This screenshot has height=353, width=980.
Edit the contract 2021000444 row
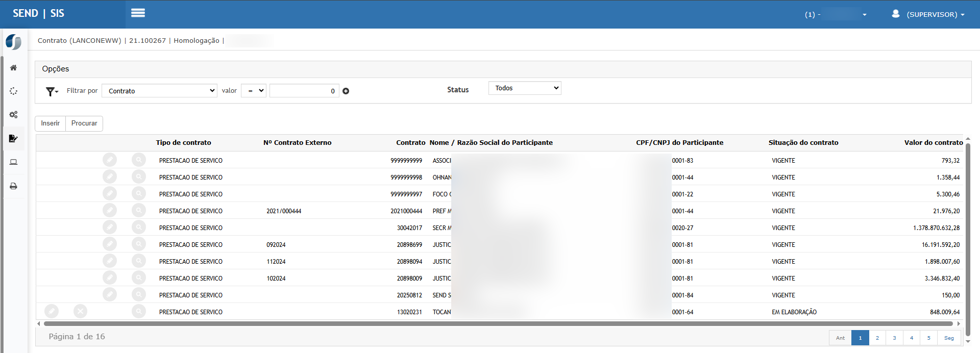coord(110,211)
